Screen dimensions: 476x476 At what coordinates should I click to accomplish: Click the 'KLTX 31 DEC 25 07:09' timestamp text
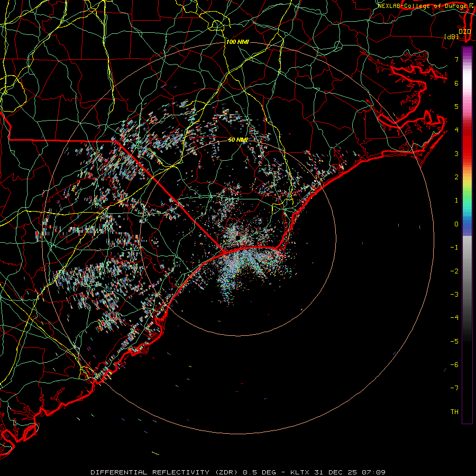[x=338, y=472]
